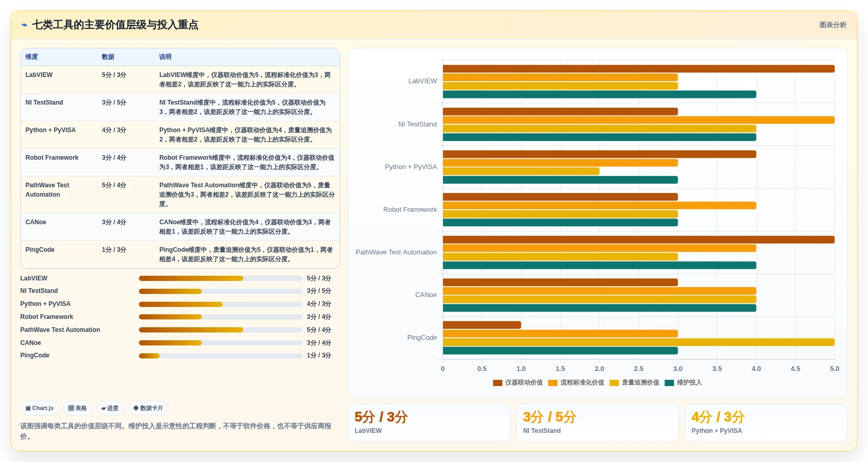Image resolution: width=868 pixels, height=462 pixels.
Task: Select the 表格 tag chip
Action: click(x=77, y=408)
